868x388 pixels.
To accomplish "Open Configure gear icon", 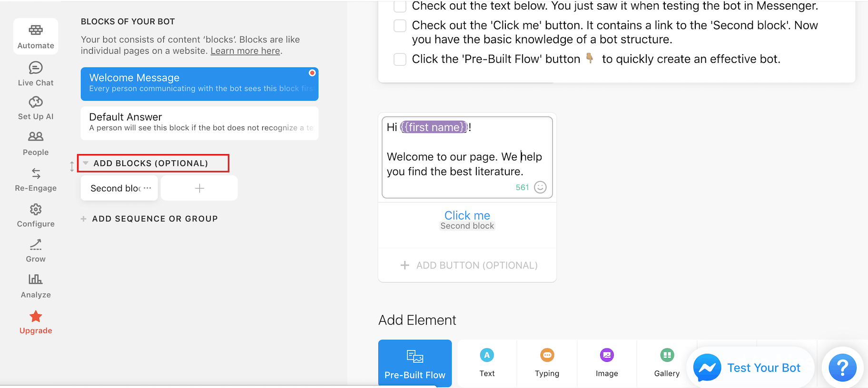I will tap(36, 209).
